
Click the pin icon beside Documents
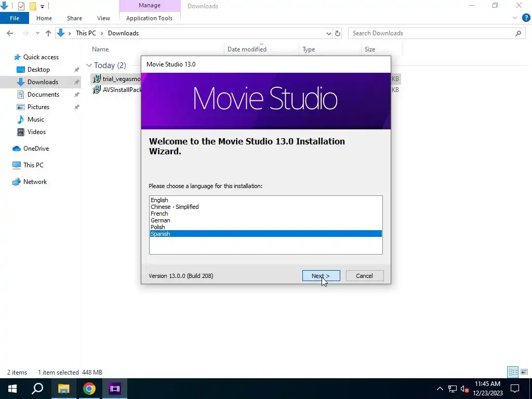(x=77, y=95)
